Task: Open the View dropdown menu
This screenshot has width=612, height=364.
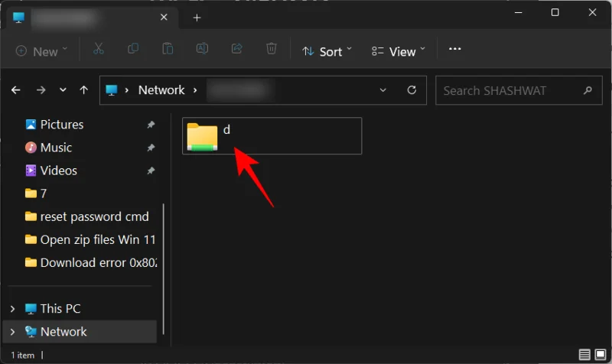Action: click(x=398, y=51)
